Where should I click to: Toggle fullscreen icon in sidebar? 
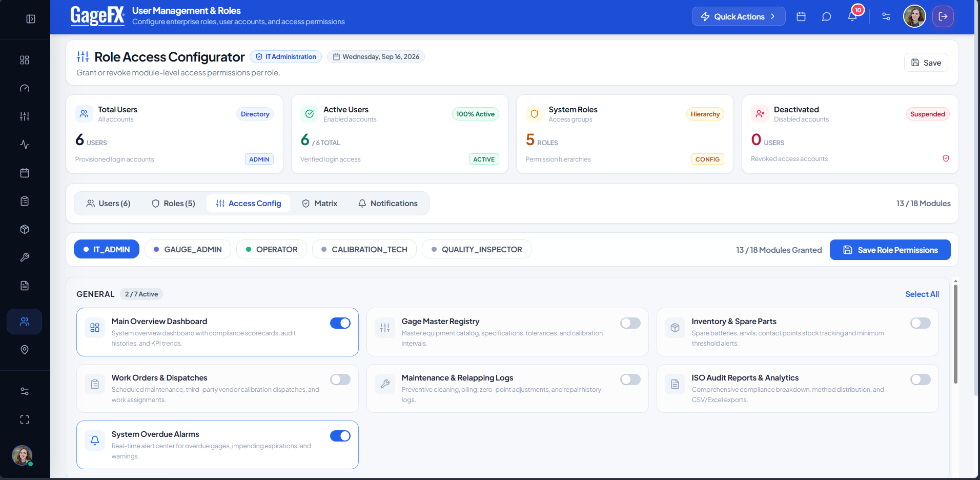(25, 419)
